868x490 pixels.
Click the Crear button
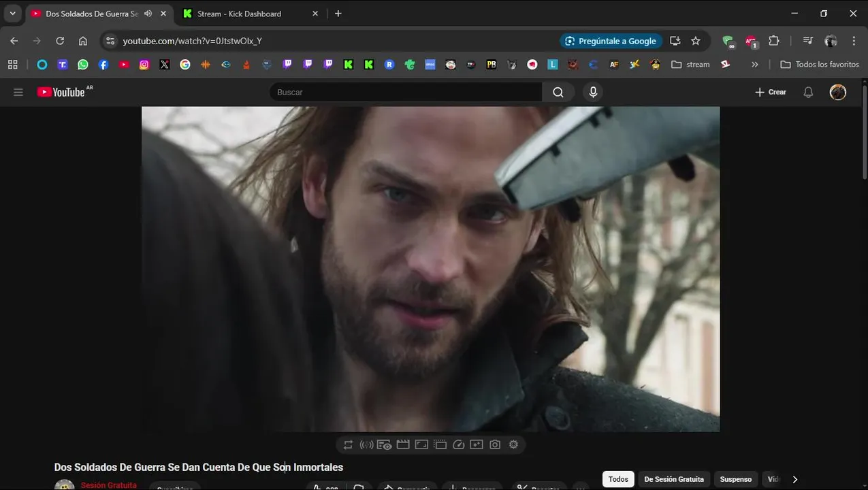pyautogui.click(x=771, y=92)
